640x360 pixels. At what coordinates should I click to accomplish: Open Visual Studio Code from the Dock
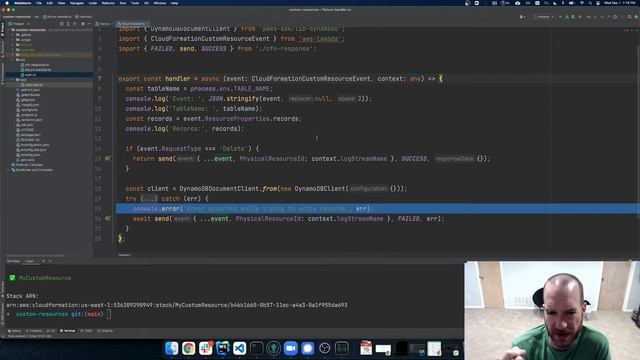(x=240, y=348)
